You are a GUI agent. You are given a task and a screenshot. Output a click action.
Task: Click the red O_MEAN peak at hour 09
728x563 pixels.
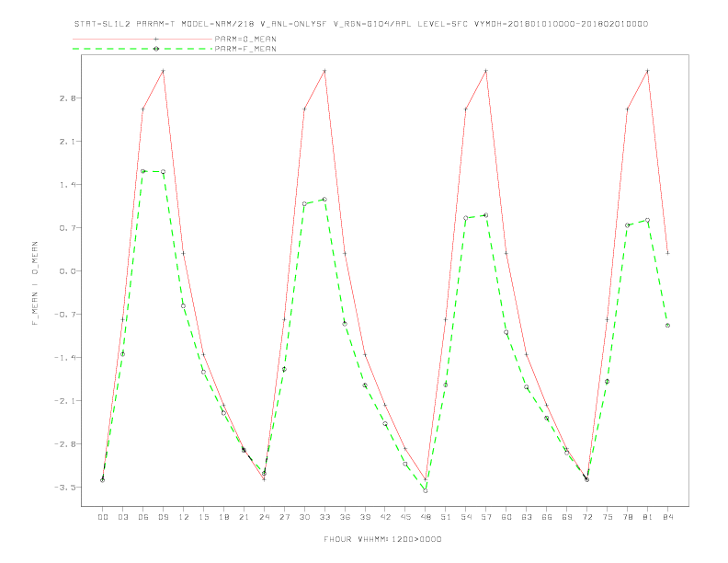coord(163,71)
